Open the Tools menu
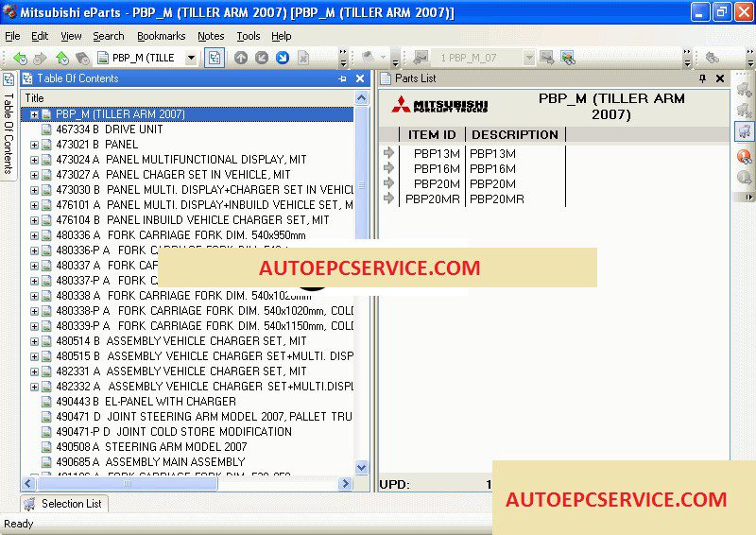The width and height of the screenshot is (756, 535). pyautogui.click(x=249, y=36)
